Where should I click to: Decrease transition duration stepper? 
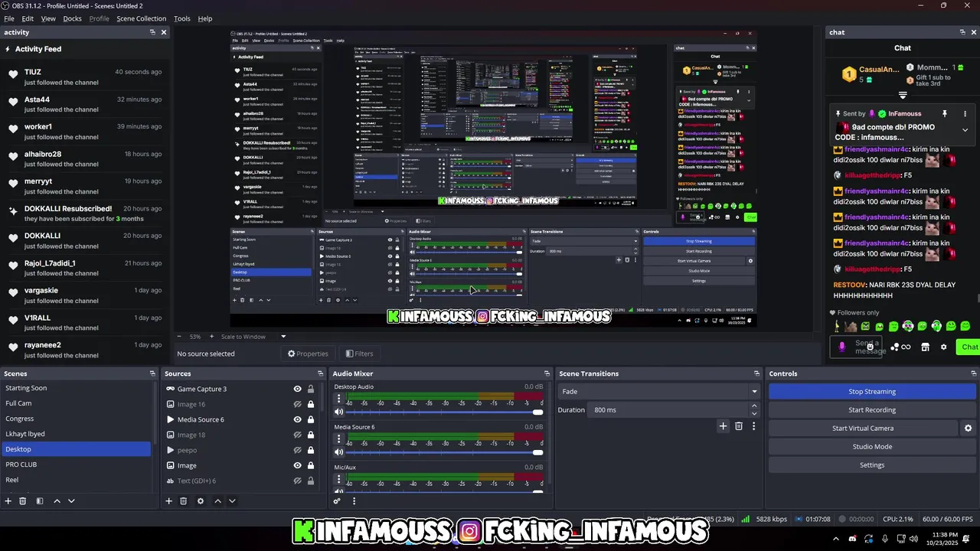tap(754, 413)
